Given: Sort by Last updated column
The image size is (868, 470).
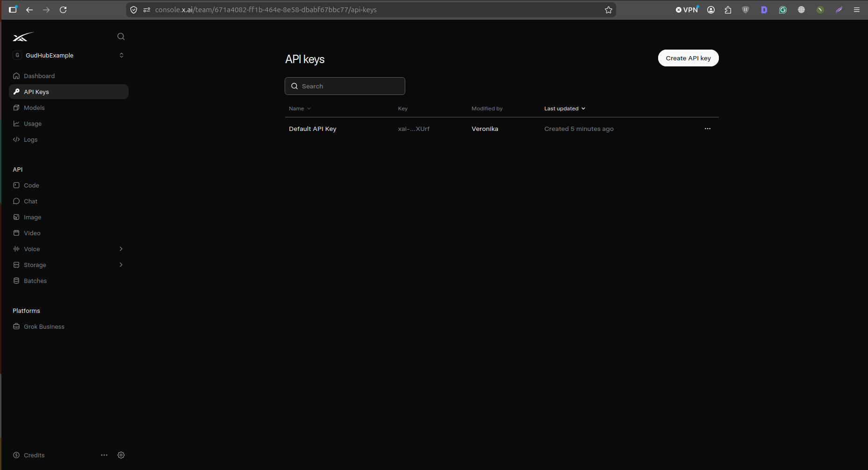Looking at the screenshot, I should click(565, 108).
